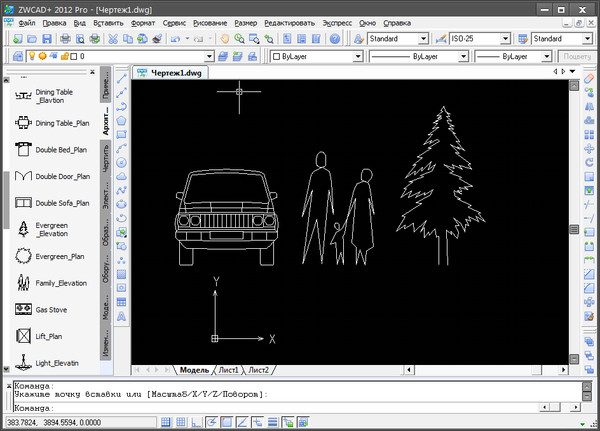Image resolution: width=600 pixels, height=431 pixels.
Task: Toggle layer 0 lightbulb on/off
Action: [x=31, y=57]
